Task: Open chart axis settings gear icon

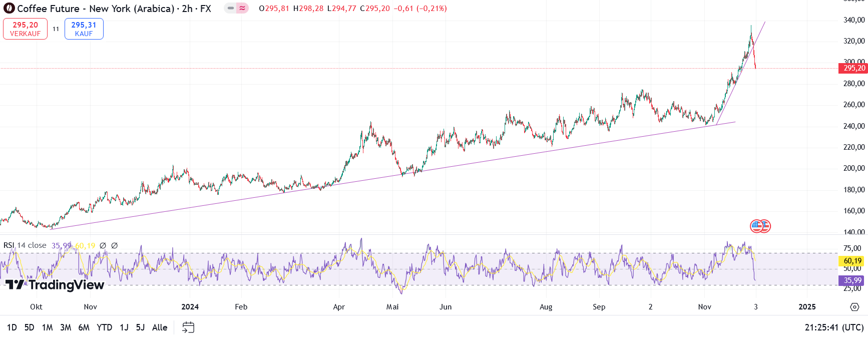Action: [x=854, y=307]
